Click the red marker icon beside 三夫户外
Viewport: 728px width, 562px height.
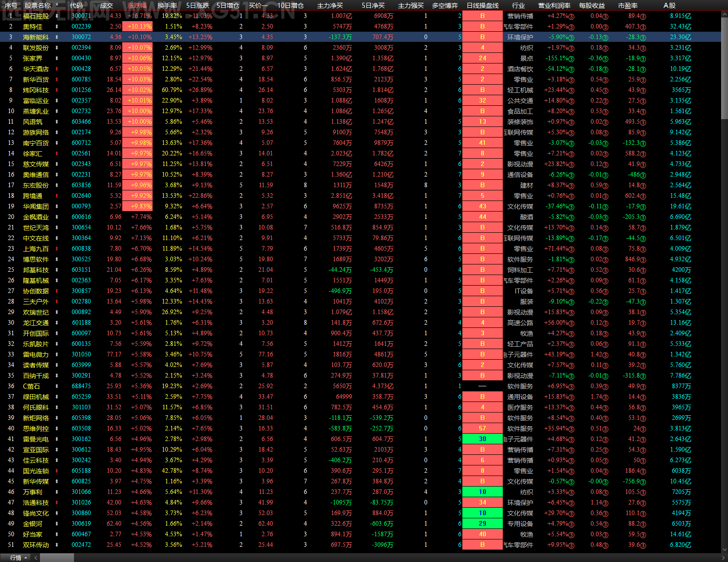click(57, 302)
